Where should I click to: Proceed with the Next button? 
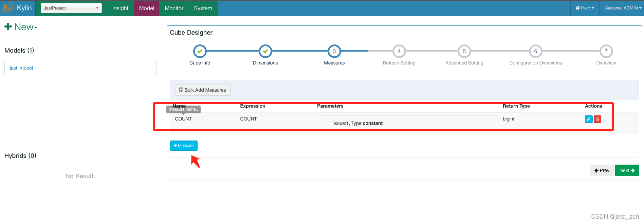pos(627,170)
